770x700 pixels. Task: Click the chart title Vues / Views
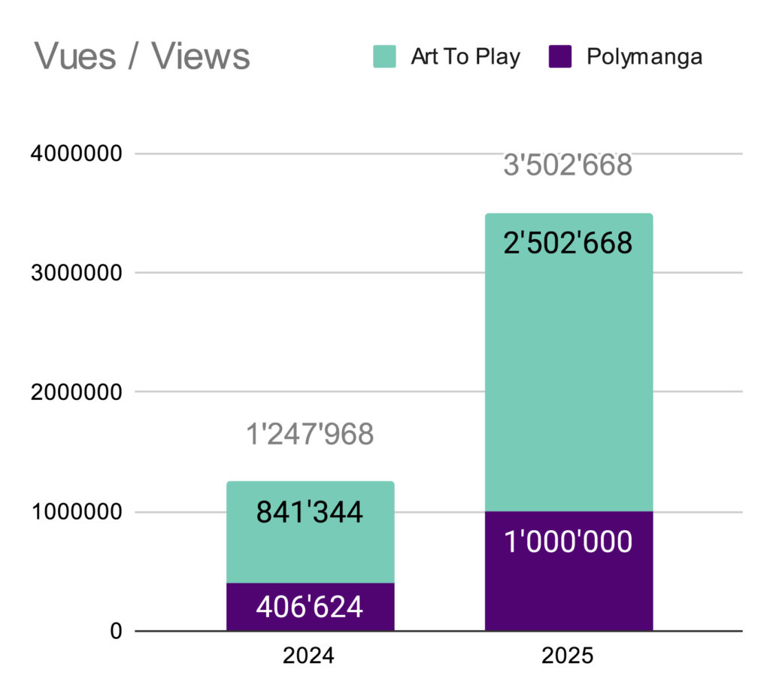pos(142,56)
